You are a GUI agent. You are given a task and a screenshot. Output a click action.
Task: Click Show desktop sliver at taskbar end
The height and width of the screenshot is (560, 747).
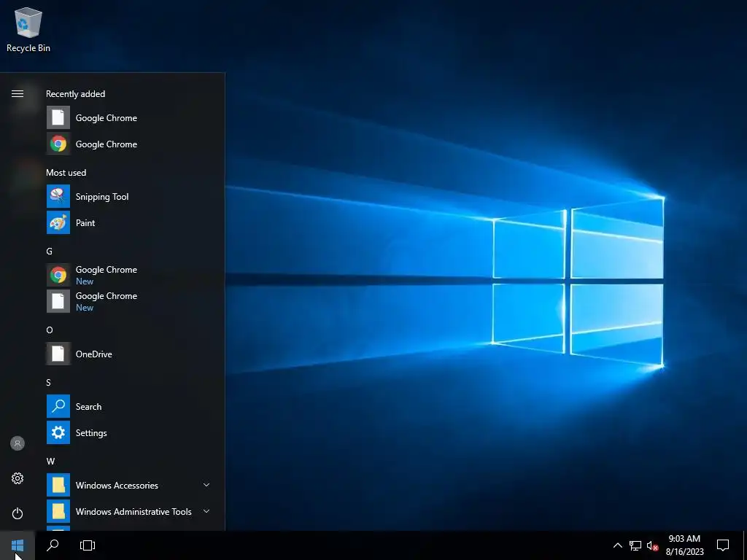pyautogui.click(x=745, y=545)
